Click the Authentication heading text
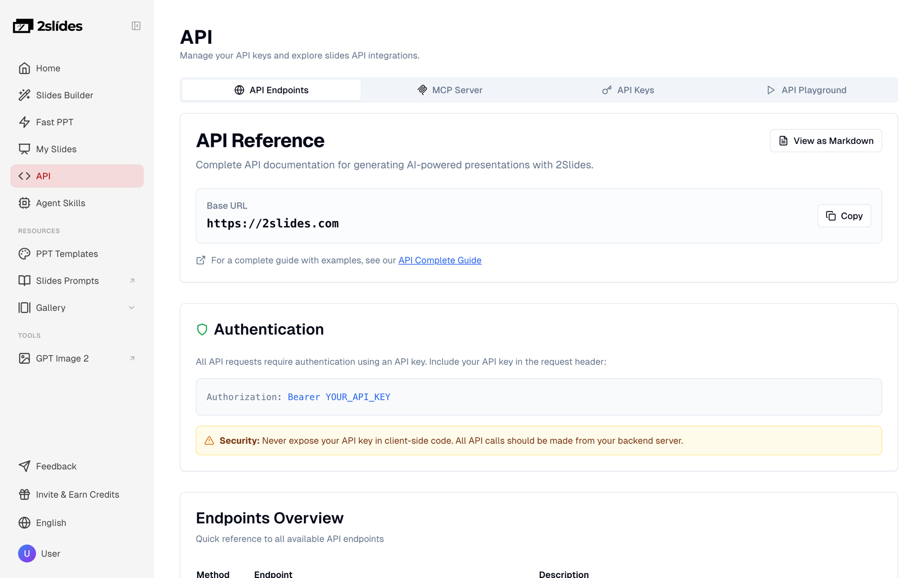 (268, 329)
